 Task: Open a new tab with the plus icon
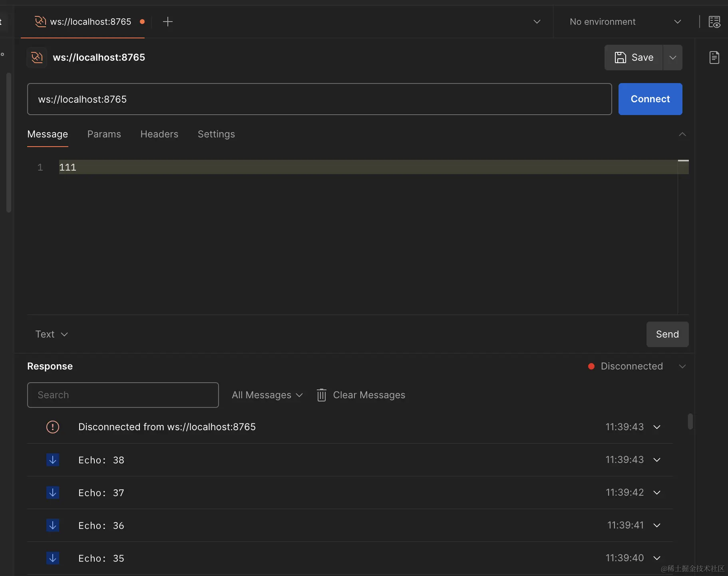coord(168,22)
